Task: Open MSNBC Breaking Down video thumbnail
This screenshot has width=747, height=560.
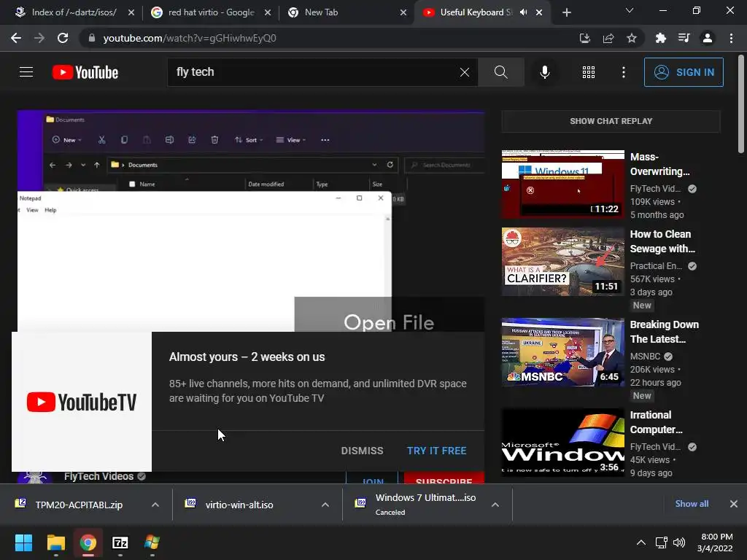Action: pos(562,352)
